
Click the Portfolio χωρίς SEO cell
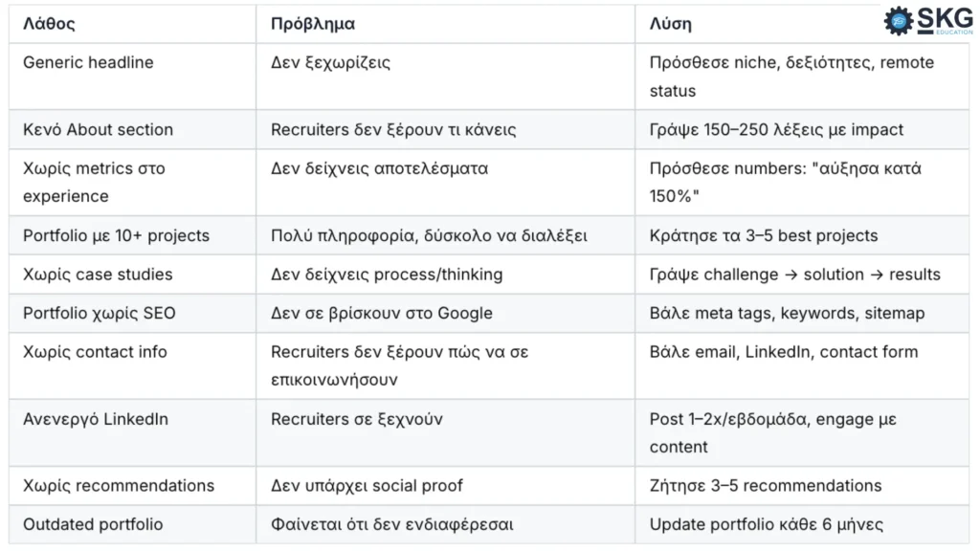[x=100, y=313]
